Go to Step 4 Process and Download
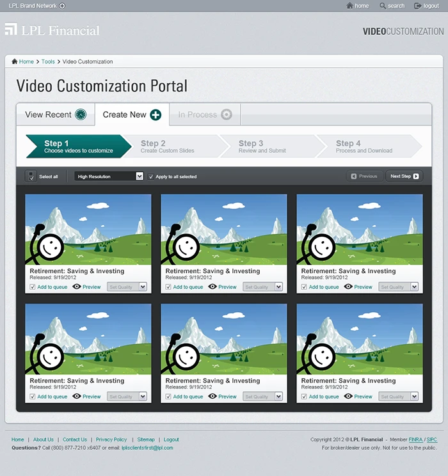Image resolution: width=448 pixels, height=476 pixels. 369,147
